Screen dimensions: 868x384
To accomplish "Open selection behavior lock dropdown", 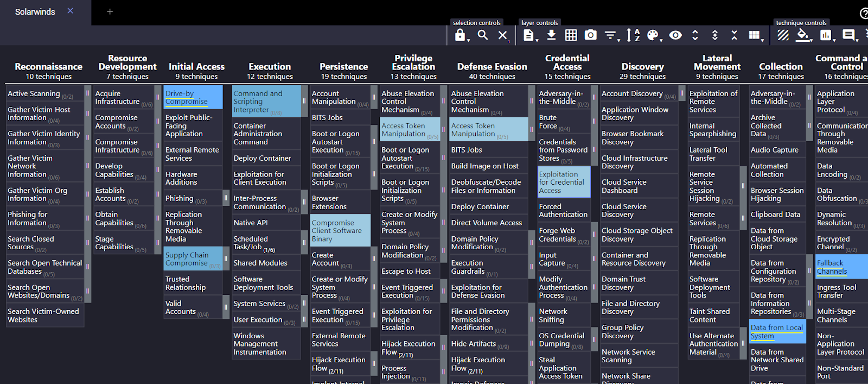I will click(461, 35).
